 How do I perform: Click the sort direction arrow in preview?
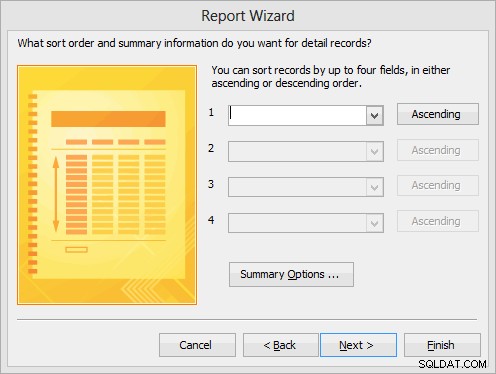(x=56, y=194)
